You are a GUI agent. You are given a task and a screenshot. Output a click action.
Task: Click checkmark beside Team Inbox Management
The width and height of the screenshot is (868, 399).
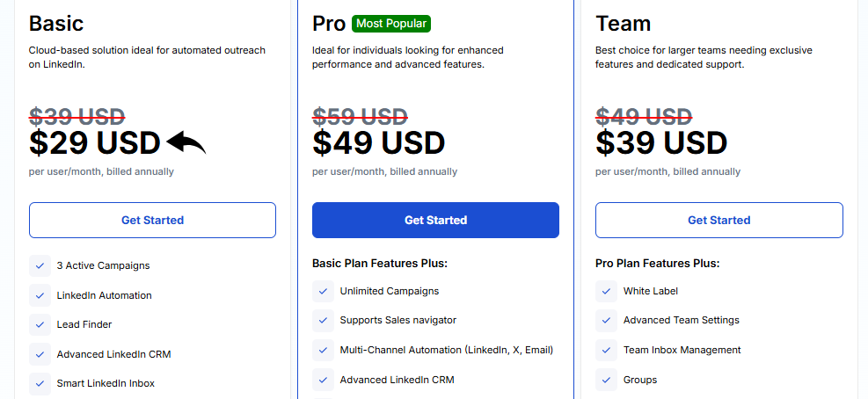click(x=606, y=350)
